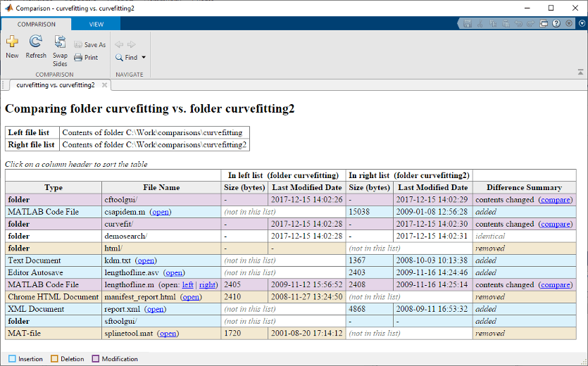Click the size value 15038
Viewport: 588px width, 366px height.
[x=359, y=212]
